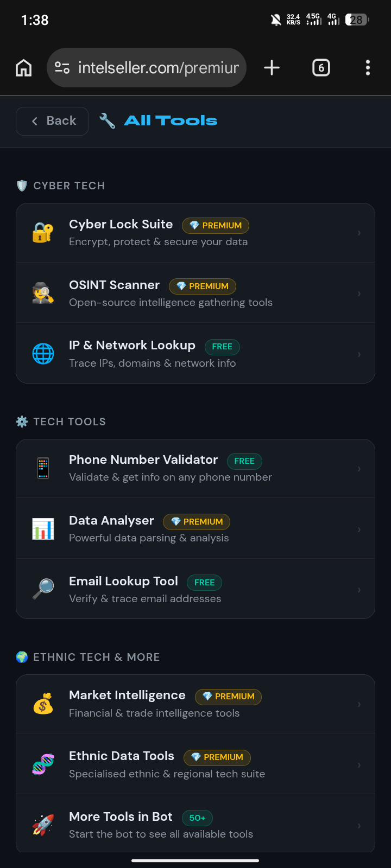Tap the More Tools rocket icon

coord(43,825)
